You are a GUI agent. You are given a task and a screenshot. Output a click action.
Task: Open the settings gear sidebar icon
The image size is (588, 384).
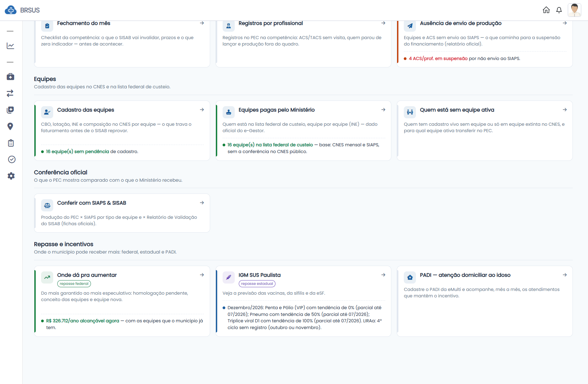coord(11,176)
